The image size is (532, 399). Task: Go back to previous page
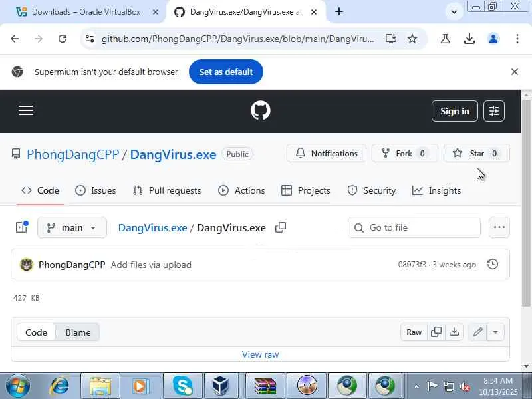click(15, 39)
